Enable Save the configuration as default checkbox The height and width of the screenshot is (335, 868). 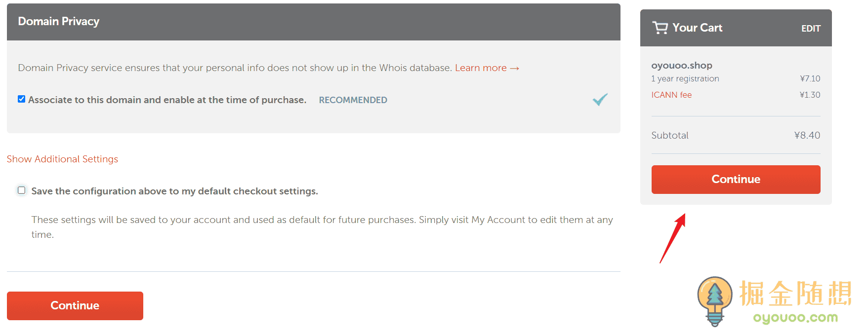click(22, 190)
